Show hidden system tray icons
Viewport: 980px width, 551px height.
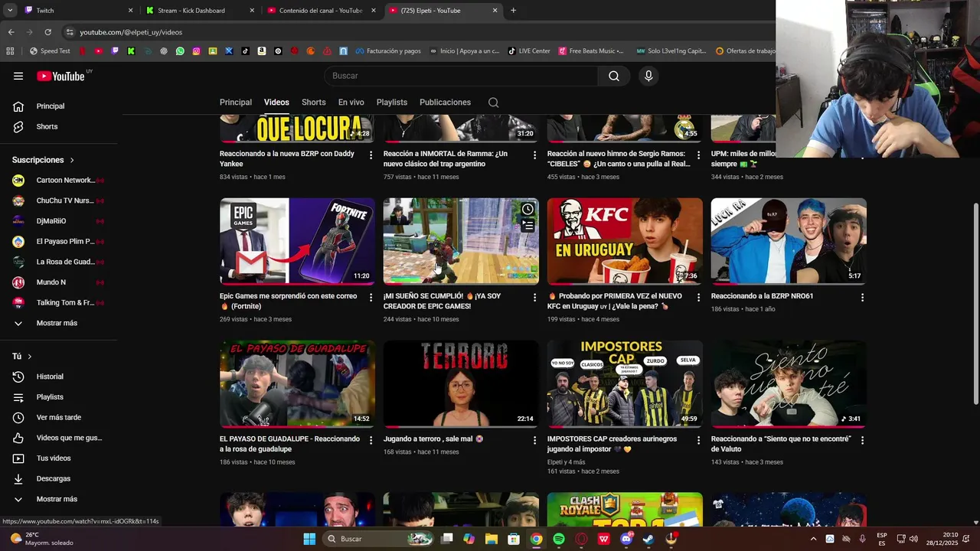(813, 539)
